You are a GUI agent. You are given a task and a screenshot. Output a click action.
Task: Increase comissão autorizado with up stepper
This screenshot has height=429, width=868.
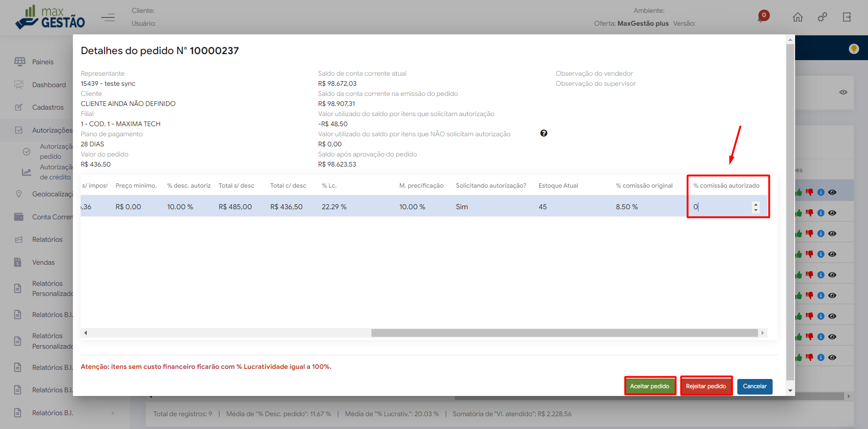pos(756,205)
